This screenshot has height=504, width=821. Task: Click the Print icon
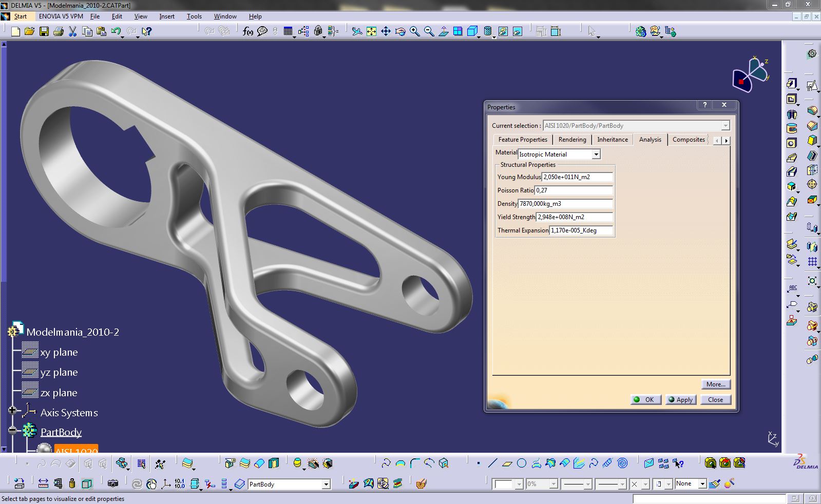click(x=59, y=32)
